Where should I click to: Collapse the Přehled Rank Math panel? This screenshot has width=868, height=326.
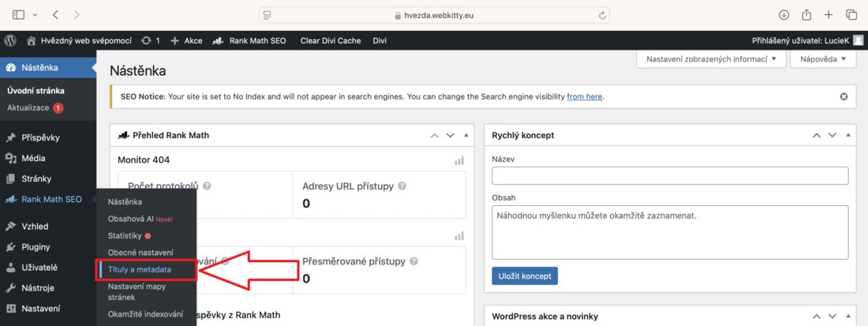tap(466, 135)
